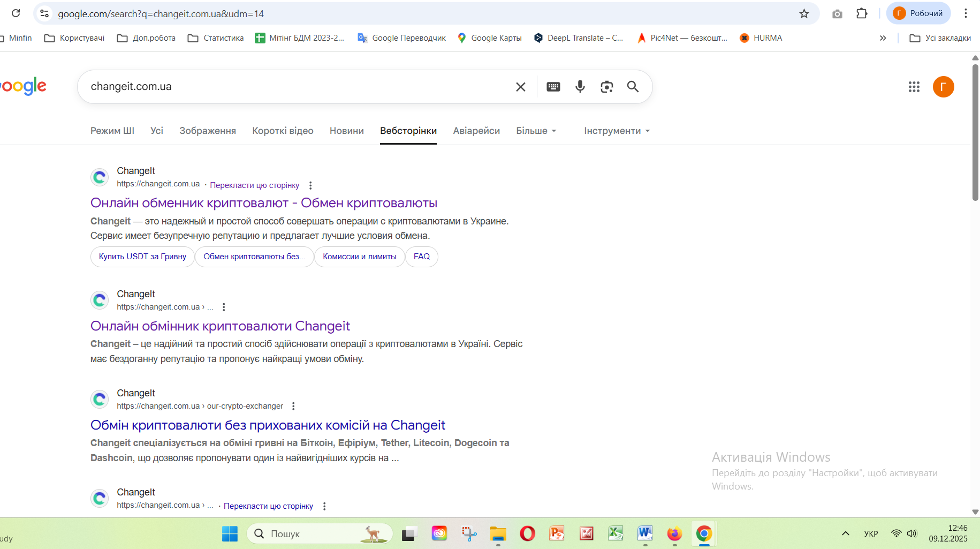Click Перекласти цю сторінку on first result
This screenshot has width=980, height=549.
coord(255,185)
